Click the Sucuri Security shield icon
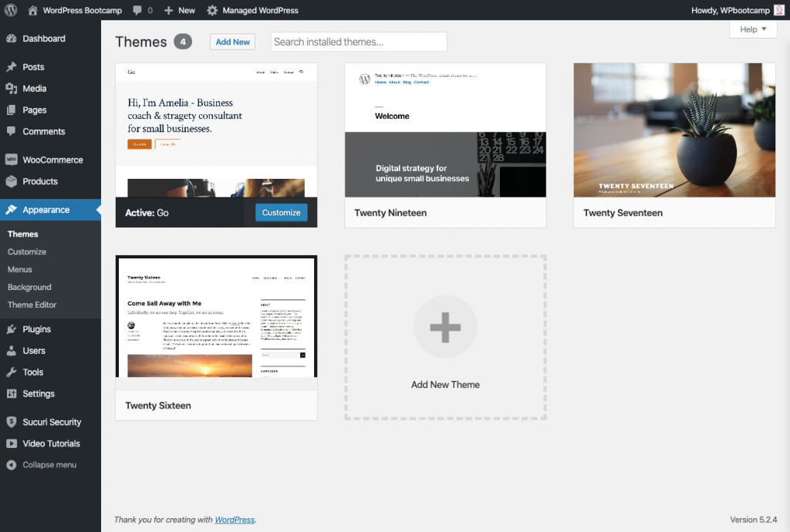Screen dimensions: 790x532 pos(11,422)
